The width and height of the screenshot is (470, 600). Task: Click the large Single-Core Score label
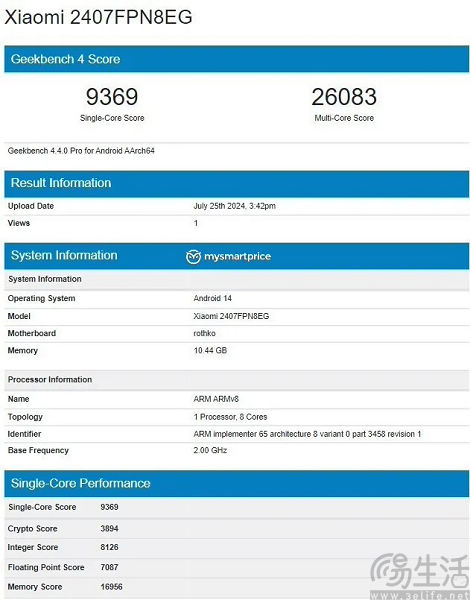[112, 118]
